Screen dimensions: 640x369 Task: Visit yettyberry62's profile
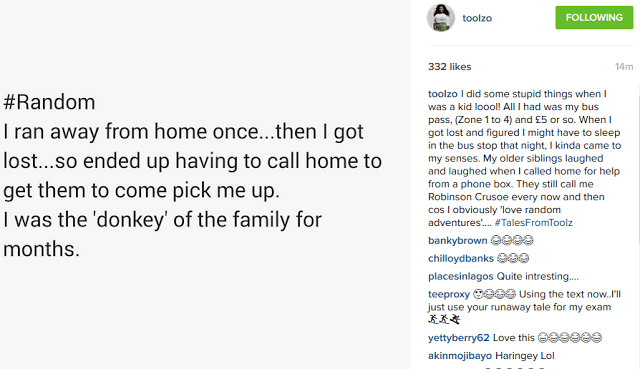click(458, 338)
